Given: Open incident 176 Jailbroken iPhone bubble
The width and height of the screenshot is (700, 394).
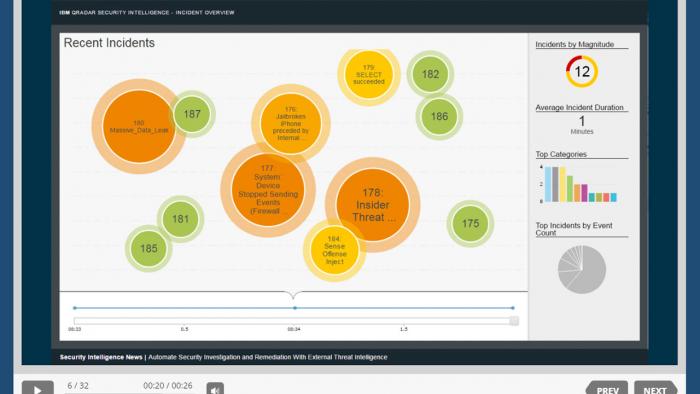Looking at the screenshot, I should tap(291, 123).
